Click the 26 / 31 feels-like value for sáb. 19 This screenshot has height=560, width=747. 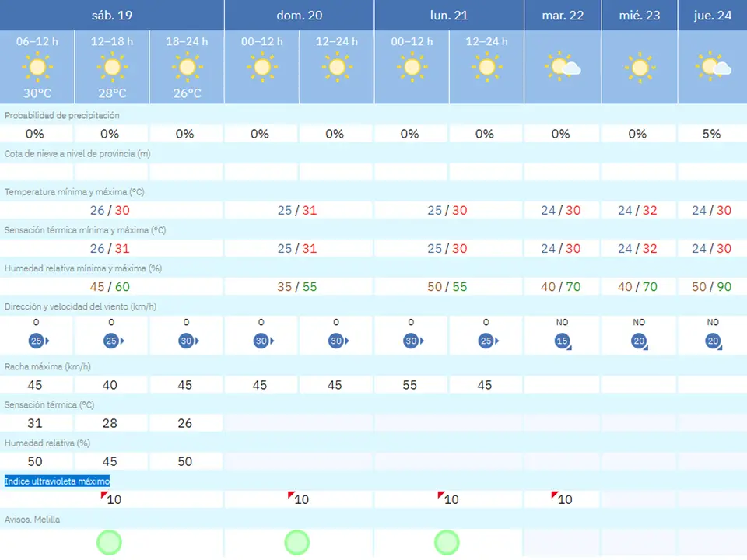pos(110,249)
